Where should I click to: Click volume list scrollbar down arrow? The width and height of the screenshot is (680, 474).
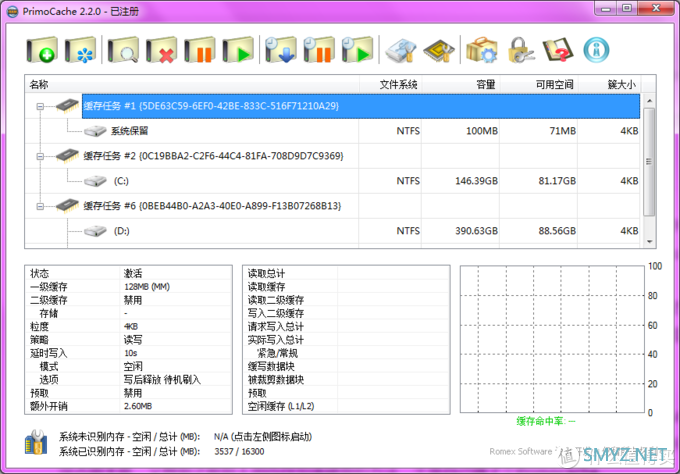[649, 242]
